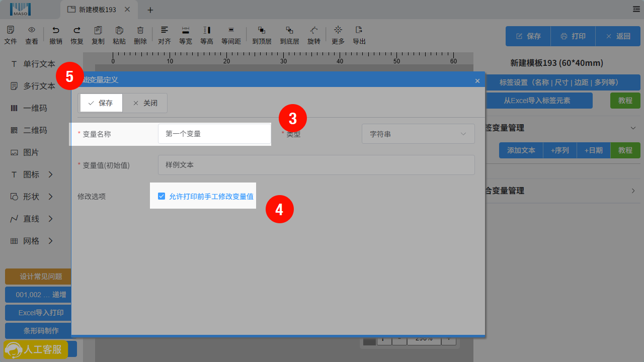Close the variable definition dialog with X
Screen dimensions: 644x362
pos(477,80)
